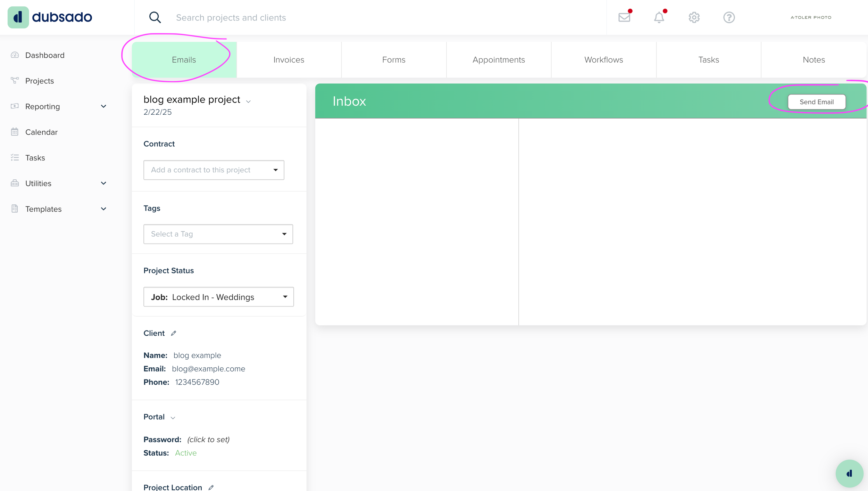The height and width of the screenshot is (491, 868).
Task: Click the Active portal status
Action: click(x=186, y=453)
